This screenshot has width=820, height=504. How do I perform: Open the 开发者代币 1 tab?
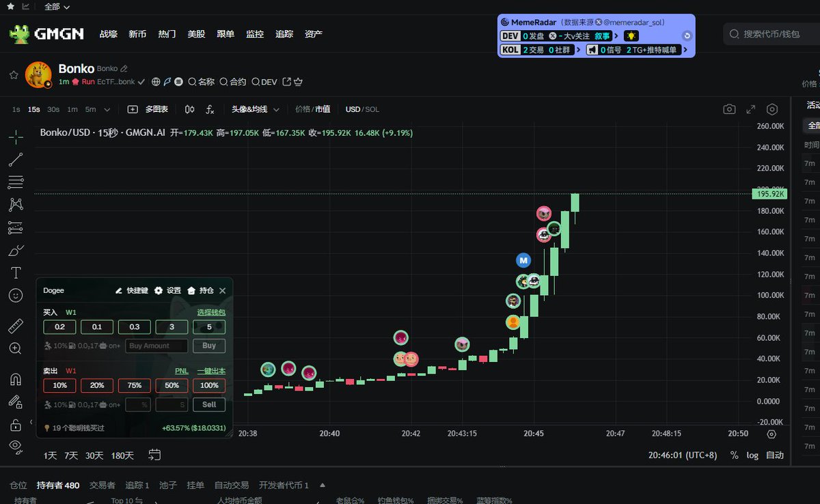click(x=284, y=486)
